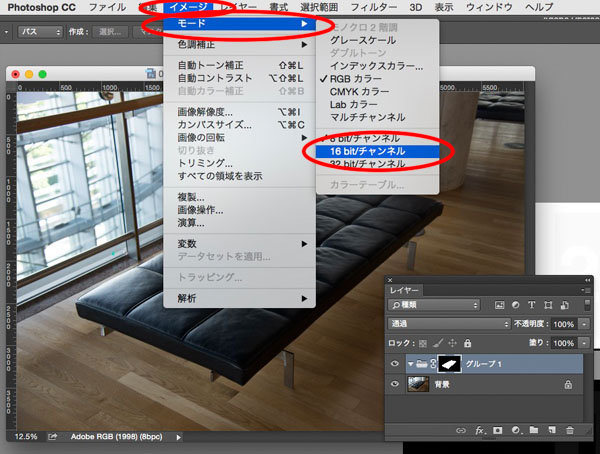600x454 pixels.
Task: Click the グループ 1 layer mask thumbnail
Action: point(448,364)
